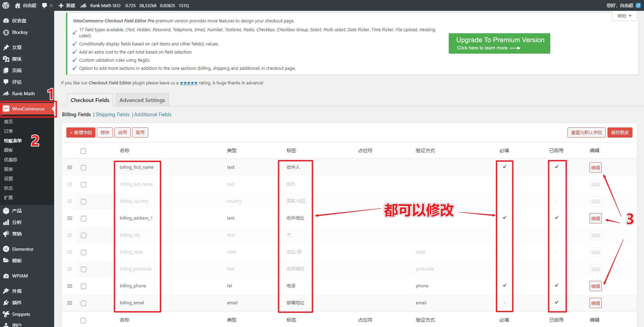Screen dimensions: 644x327
Task: Open the WooCommerce 设置 settings submenu
Action: (8, 179)
